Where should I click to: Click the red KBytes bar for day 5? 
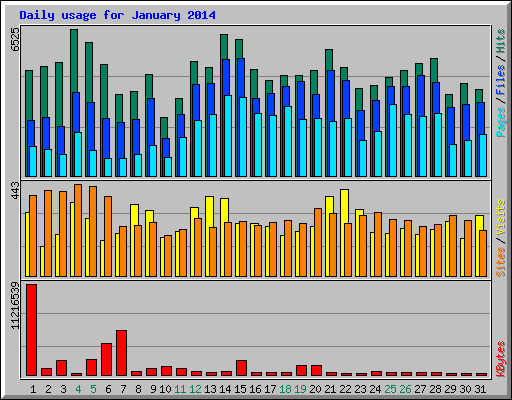(91, 367)
